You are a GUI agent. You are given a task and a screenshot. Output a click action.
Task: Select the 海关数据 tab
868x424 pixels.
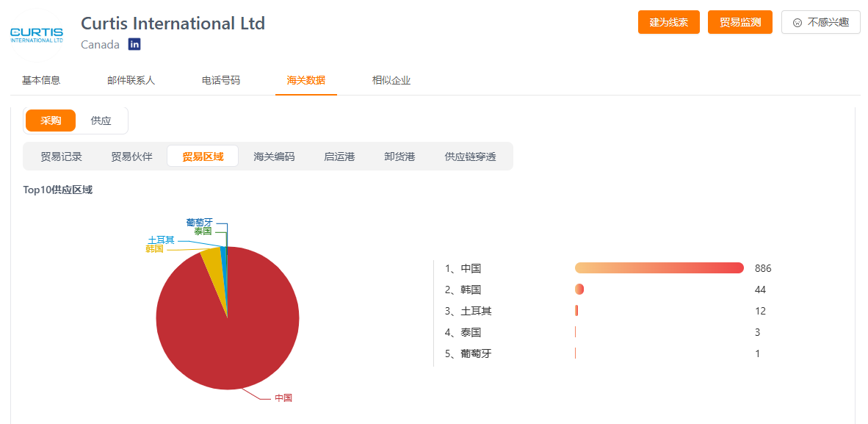click(305, 80)
